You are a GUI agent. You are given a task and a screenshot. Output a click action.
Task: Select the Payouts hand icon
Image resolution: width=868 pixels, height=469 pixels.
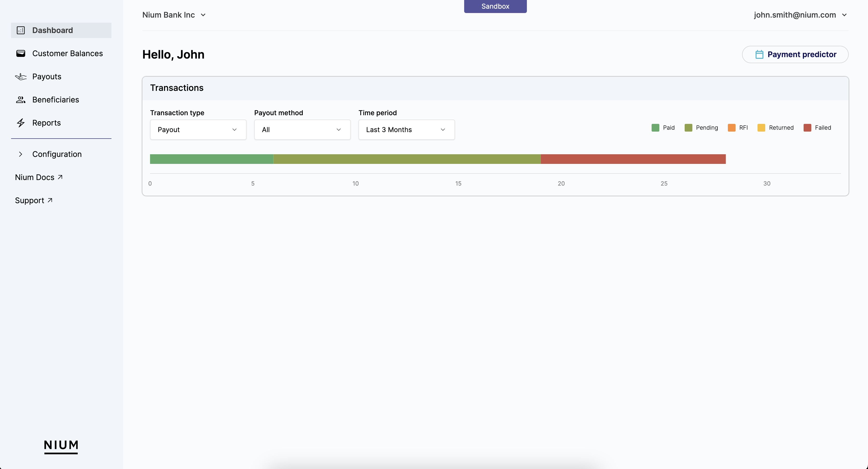pyautogui.click(x=21, y=76)
